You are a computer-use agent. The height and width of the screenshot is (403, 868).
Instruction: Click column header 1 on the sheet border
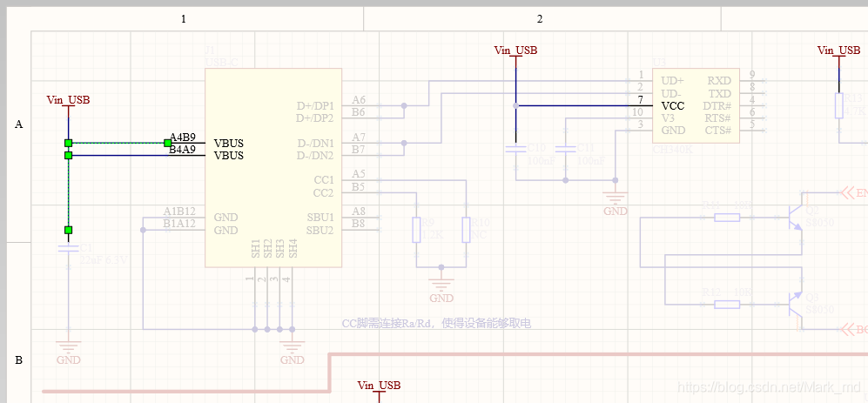tap(184, 19)
